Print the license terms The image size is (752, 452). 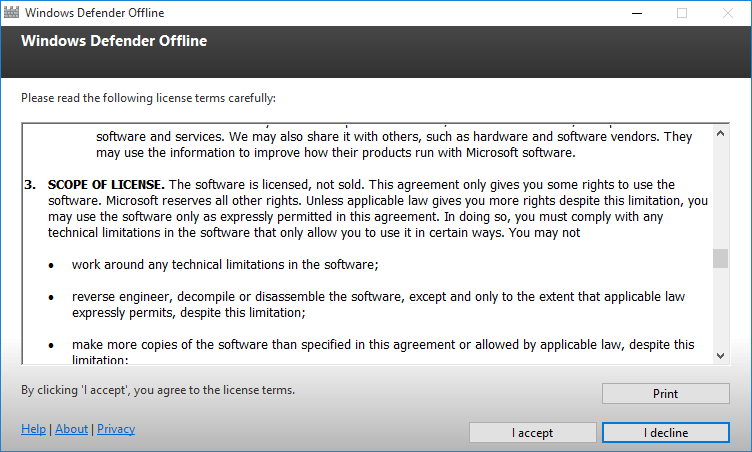click(666, 393)
